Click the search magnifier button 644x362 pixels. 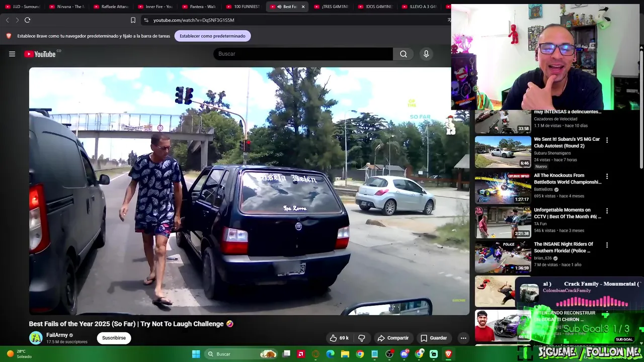(x=404, y=54)
